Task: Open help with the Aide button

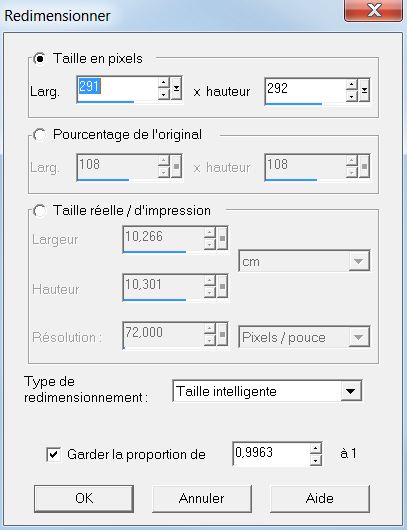Action: [320, 499]
